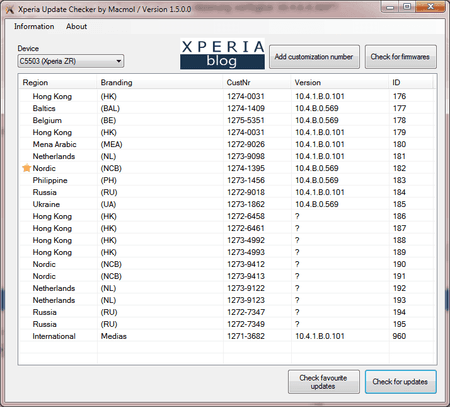This screenshot has height=407, width=450.
Task: Select the Mena Arabic row
Action: tap(227, 144)
